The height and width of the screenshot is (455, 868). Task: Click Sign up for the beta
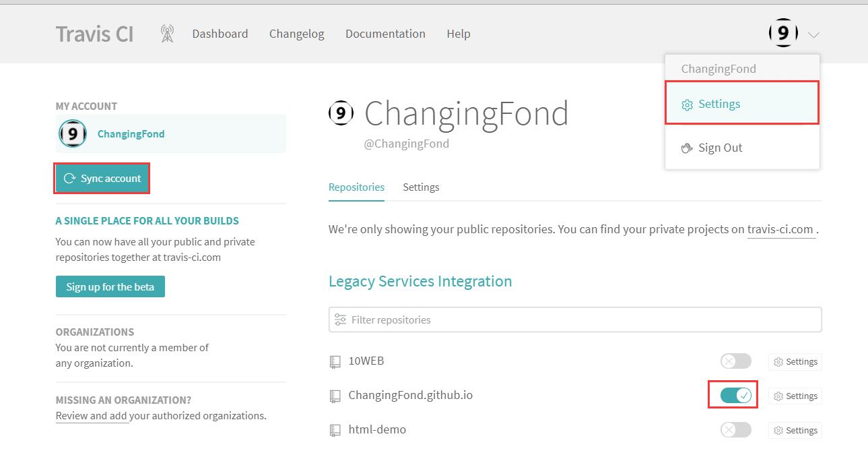click(x=110, y=286)
